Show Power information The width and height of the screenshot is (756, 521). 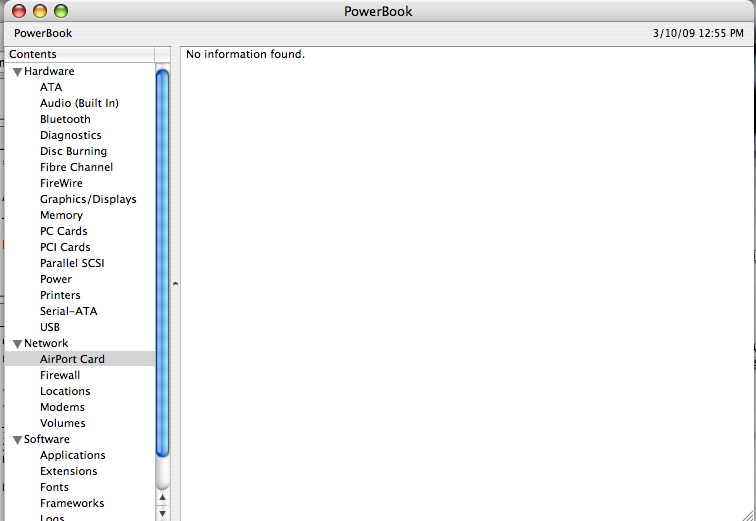pos(56,279)
